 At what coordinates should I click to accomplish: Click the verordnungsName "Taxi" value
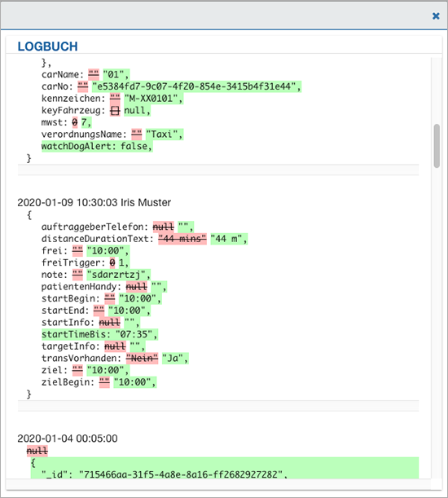(165, 134)
